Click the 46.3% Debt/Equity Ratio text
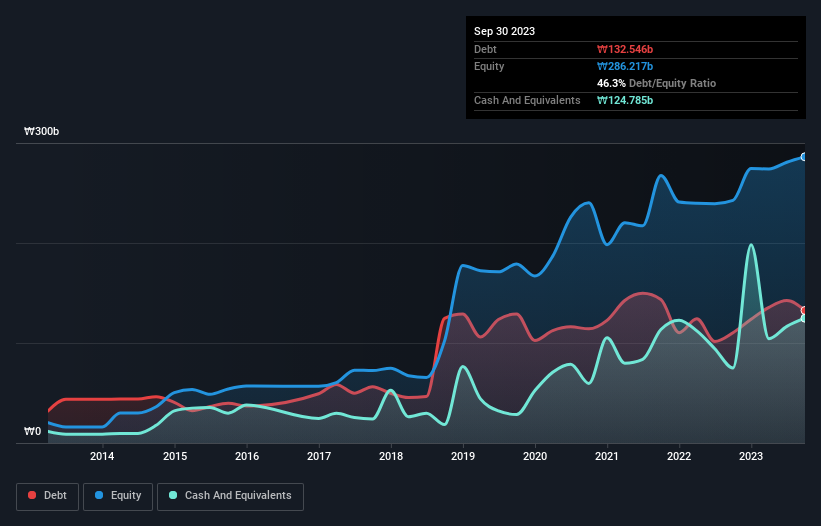This screenshot has width=821, height=526. (x=656, y=83)
